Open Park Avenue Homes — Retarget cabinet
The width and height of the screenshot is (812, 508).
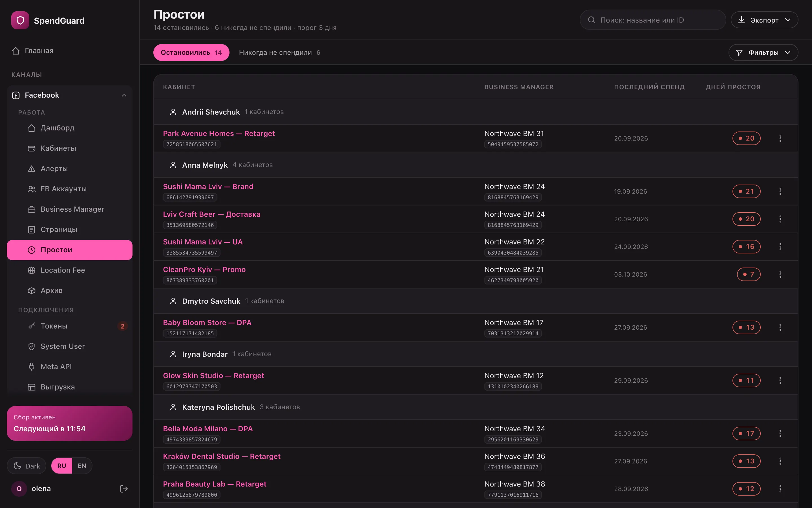coord(219,134)
